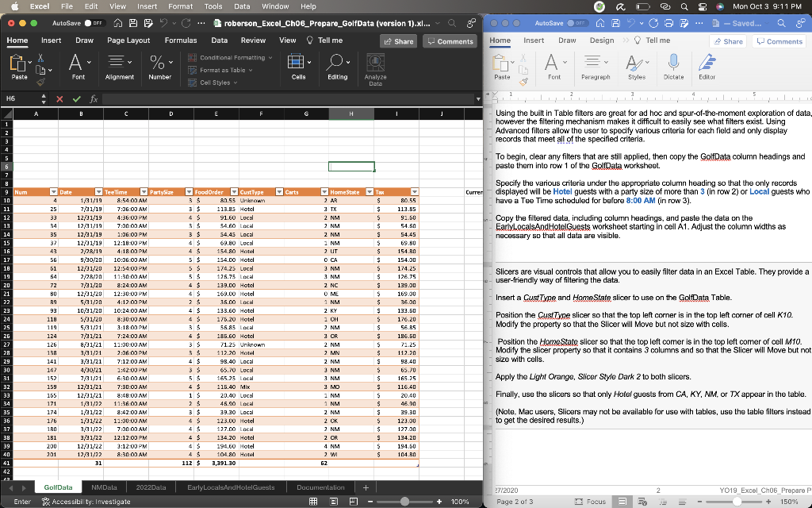Open the Tools menu in menu bar
This screenshot has width=812, height=508.
click(213, 6)
